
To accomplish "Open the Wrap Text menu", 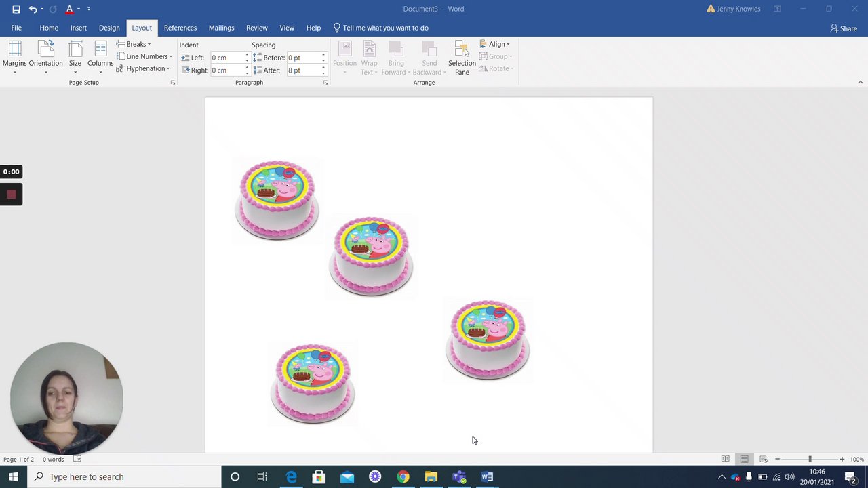I will (x=370, y=58).
